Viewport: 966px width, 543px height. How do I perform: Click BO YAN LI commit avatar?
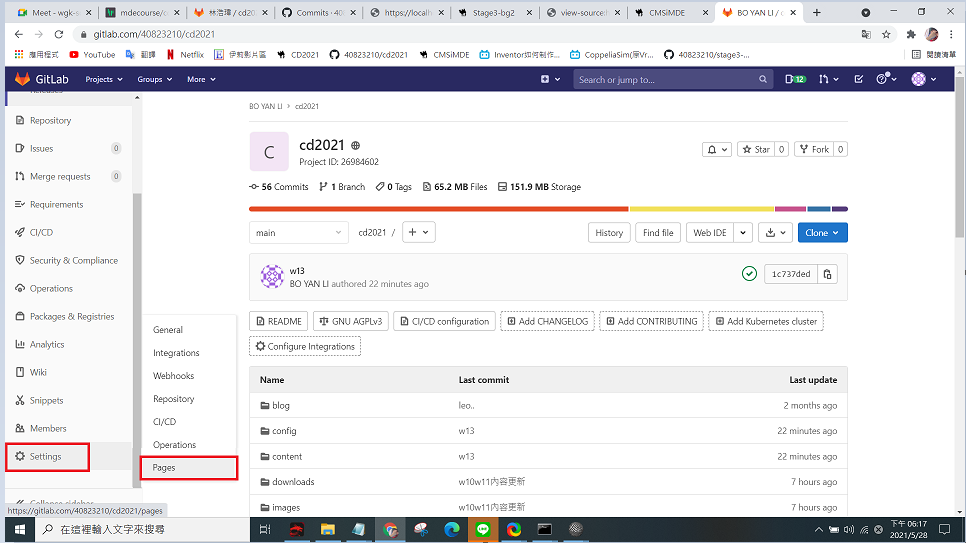[x=272, y=277]
